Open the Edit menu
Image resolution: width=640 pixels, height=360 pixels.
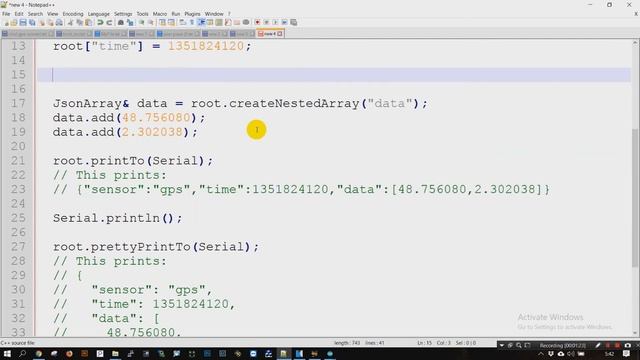pos(19,14)
